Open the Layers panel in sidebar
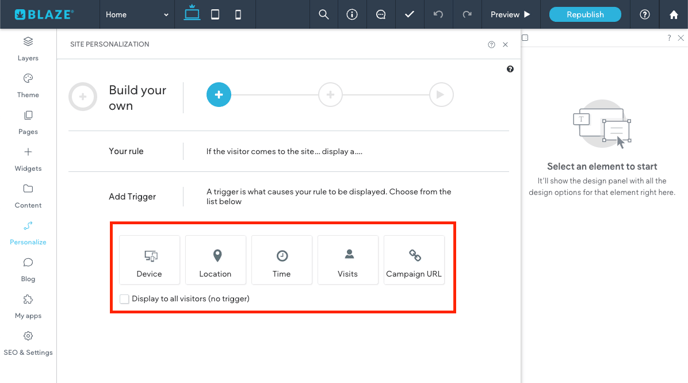688x383 pixels. coord(28,49)
